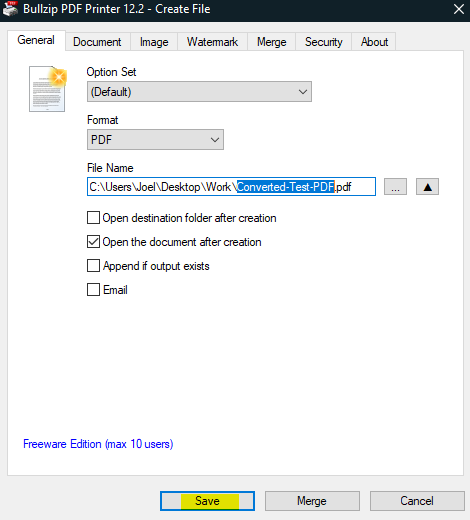Select the Image tab
470x520 pixels.
pyautogui.click(x=154, y=42)
